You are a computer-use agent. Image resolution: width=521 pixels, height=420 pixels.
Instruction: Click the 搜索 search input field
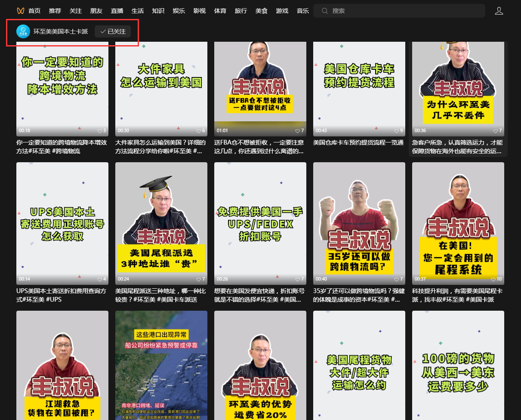(x=404, y=11)
